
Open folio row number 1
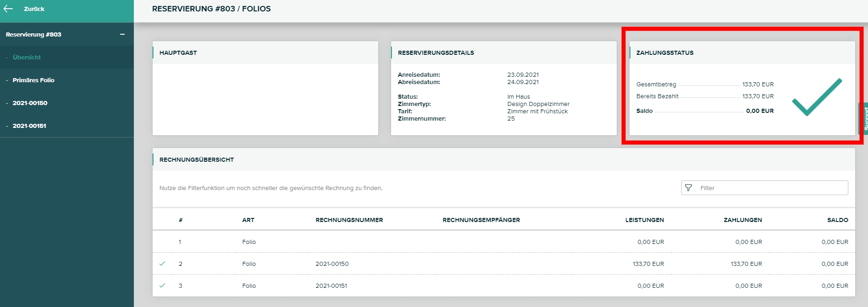coord(249,242)
